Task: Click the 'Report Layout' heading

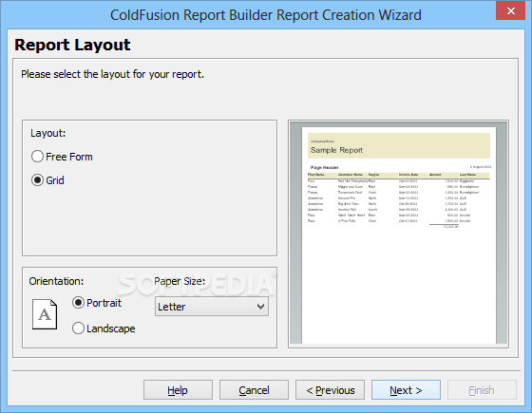Action: pos(72,45)
